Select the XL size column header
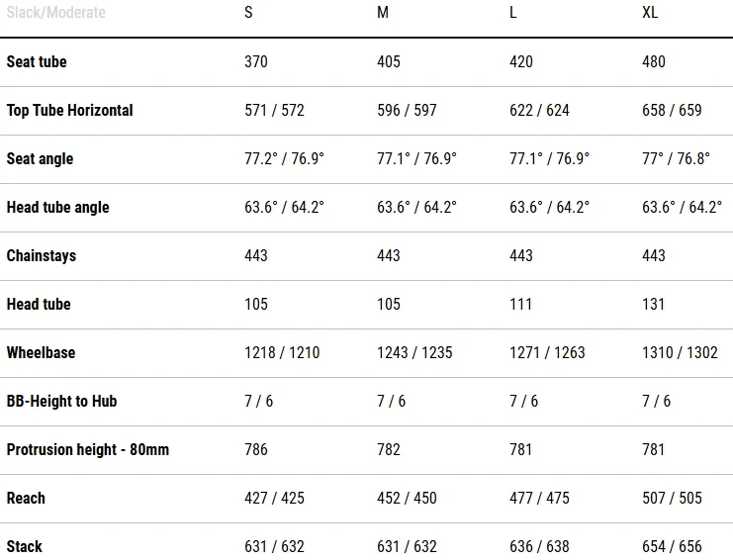 pos(650,12)
